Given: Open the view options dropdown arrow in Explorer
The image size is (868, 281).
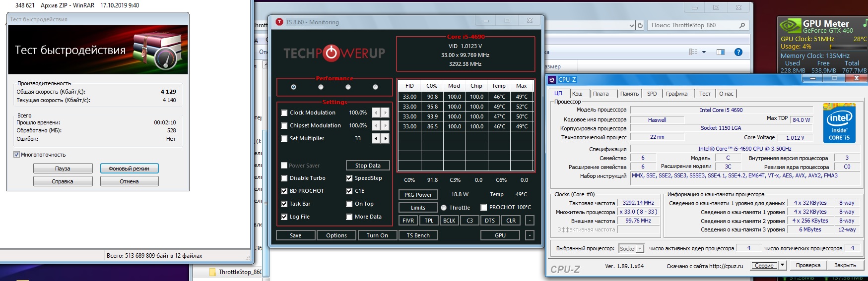Looking at the screenshot, I should [704, 52].
